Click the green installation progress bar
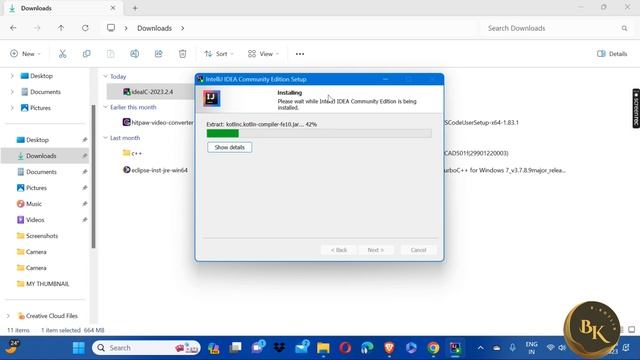Image resolution: width=640 pixels, height=360 pixels. pyautogui.click(x=222, y=133)
